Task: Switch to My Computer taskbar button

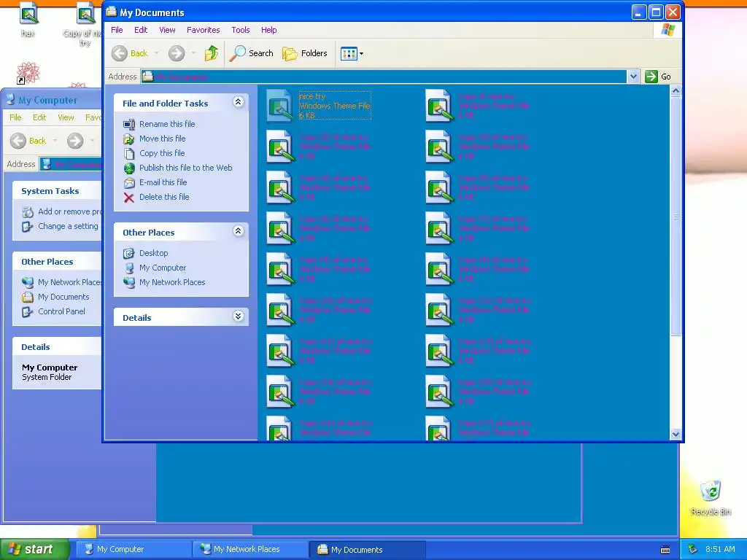Action: [x=133, y=549]
